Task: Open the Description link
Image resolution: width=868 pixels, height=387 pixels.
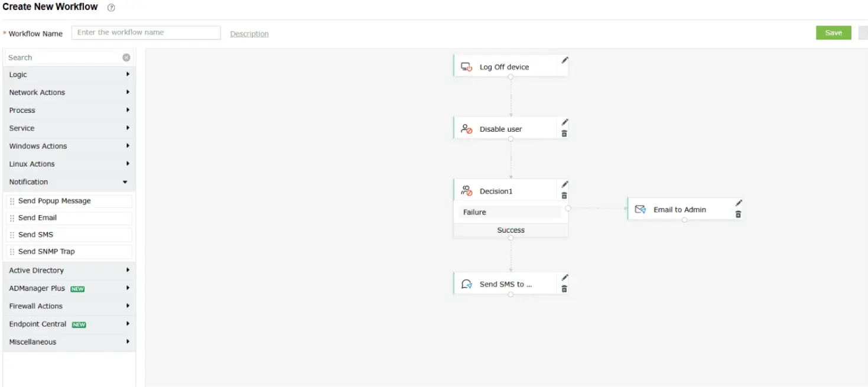Action: 249,33
